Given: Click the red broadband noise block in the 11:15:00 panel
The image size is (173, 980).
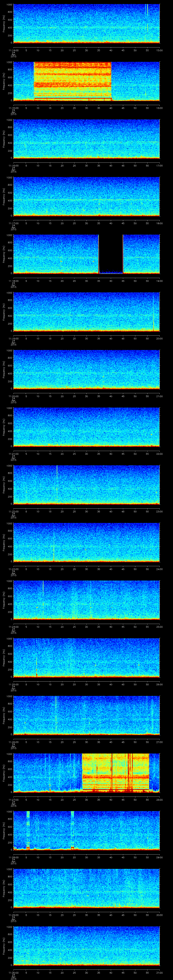Looking at the screenshot, I should (x=73, y=81).
